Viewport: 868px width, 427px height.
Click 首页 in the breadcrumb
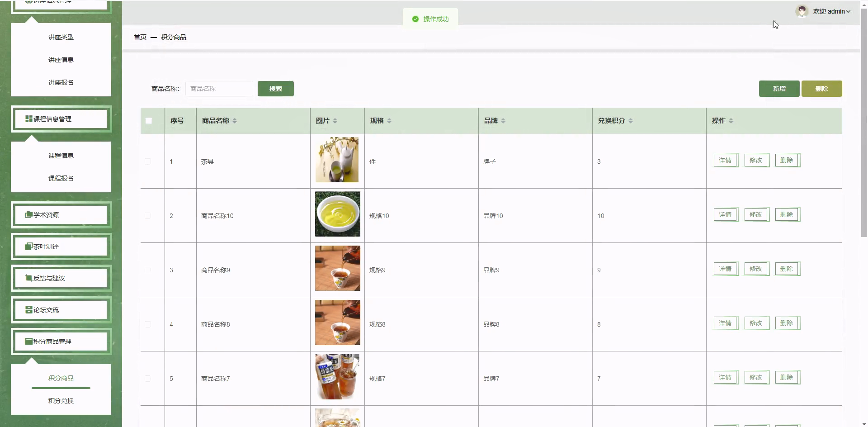[140, 37]
